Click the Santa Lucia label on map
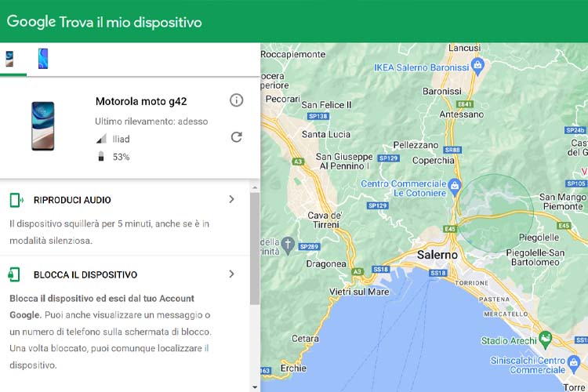The height and width of the screenshot is (392, 588). click(x=326, y=134)
